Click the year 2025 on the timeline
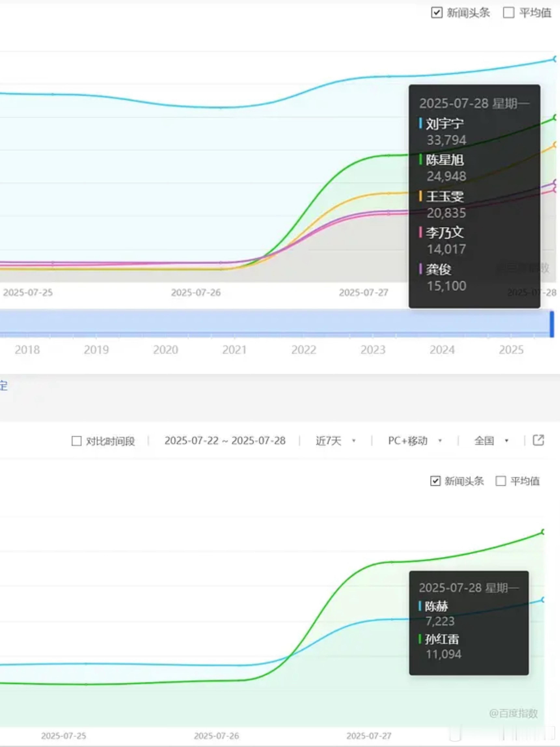The height and width of the screenshot is (747, 560). coord(511,350)
